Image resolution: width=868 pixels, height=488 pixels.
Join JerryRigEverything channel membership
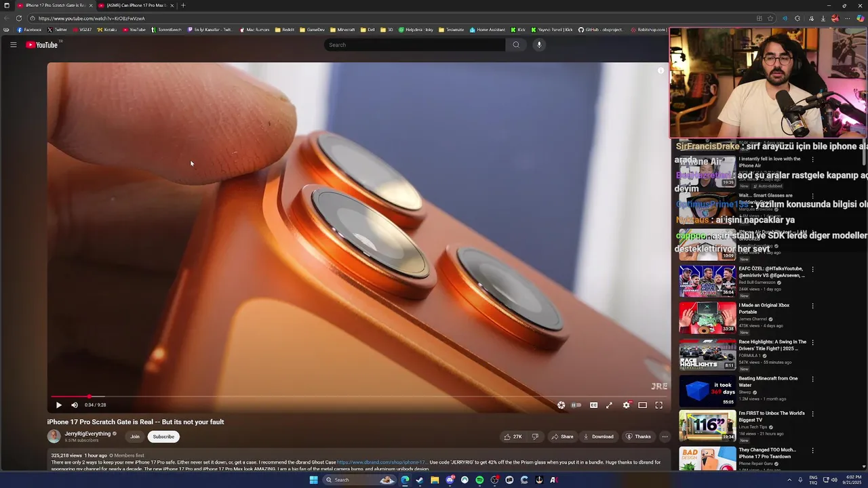135,436
